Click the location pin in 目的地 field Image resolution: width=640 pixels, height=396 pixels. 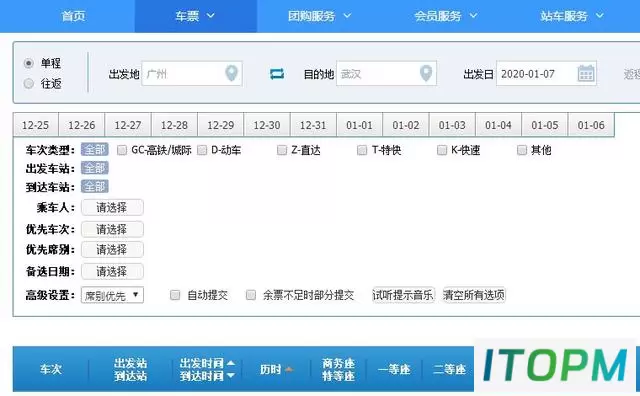pos(426,73)
